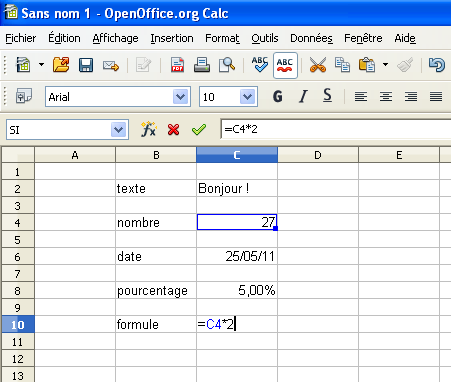The width and height of the screenshot is (451, 382).
Task: Click cell C4 containing 27
Action: [237, 222]
